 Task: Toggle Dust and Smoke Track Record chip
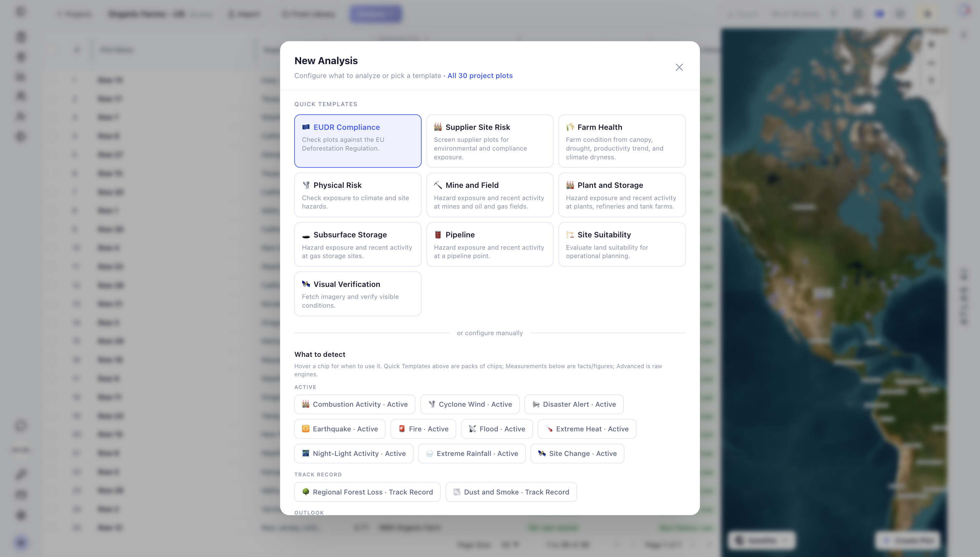coord(511,492)
